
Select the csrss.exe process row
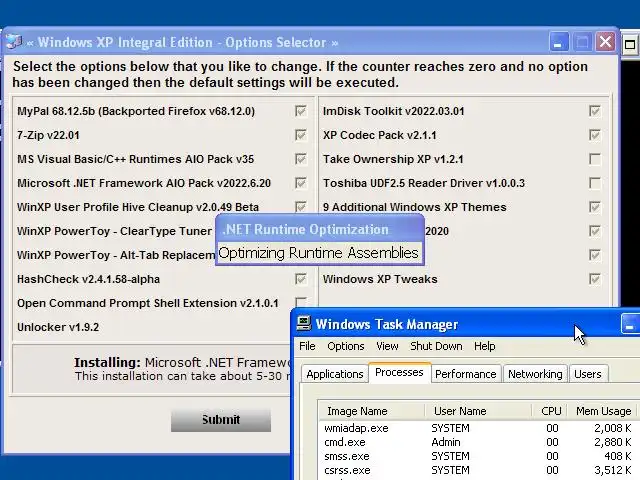pyautogui.click(x=478, y=470)
